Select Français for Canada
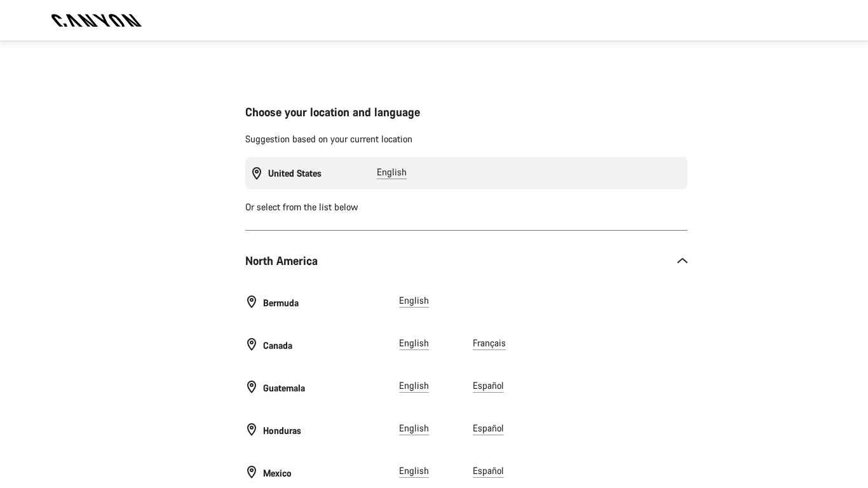 pyautogui.click(x=489, y=343)
